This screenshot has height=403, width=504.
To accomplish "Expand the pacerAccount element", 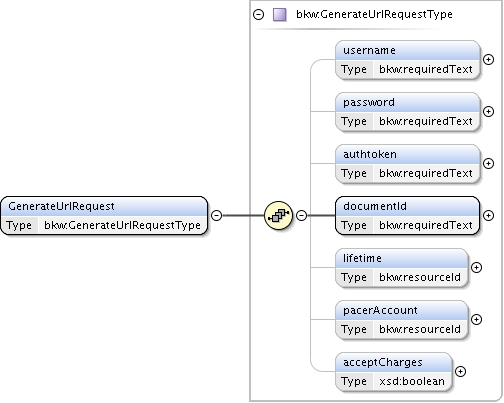I will coord(476,319).
